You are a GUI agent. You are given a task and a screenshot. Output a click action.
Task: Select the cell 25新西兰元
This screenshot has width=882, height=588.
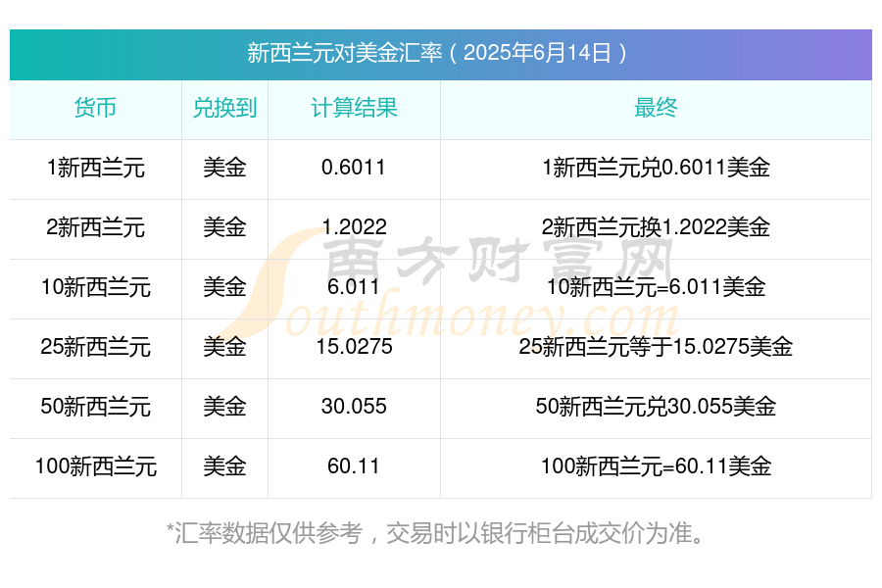click(96, 347)
